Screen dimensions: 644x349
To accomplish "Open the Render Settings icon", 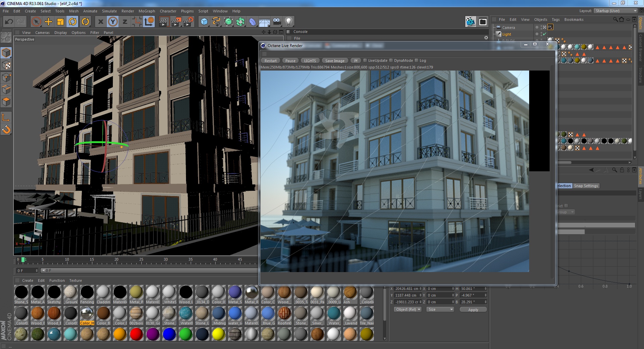I will [x=189, y=22].
